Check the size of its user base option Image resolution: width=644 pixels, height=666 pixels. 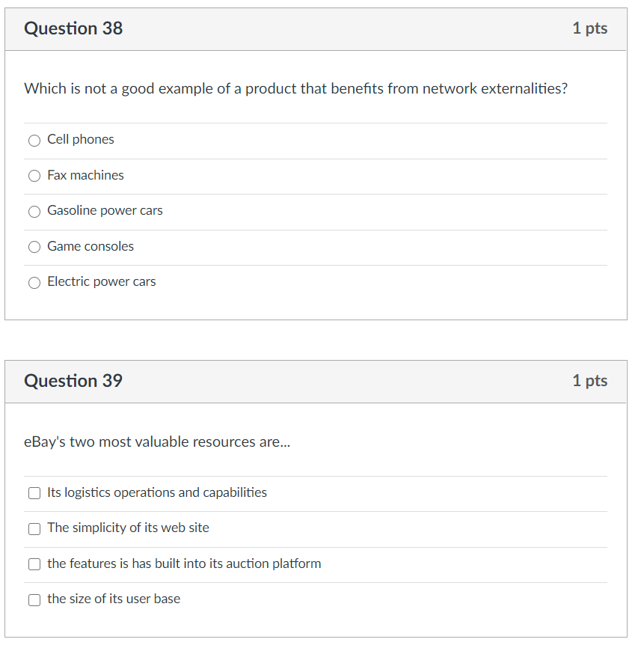pos(34,600)
